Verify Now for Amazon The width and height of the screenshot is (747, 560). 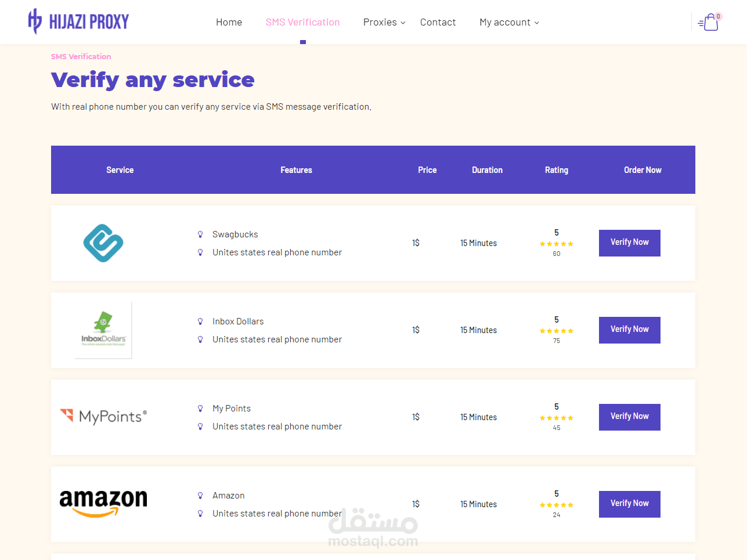click(x=630, y=504)
